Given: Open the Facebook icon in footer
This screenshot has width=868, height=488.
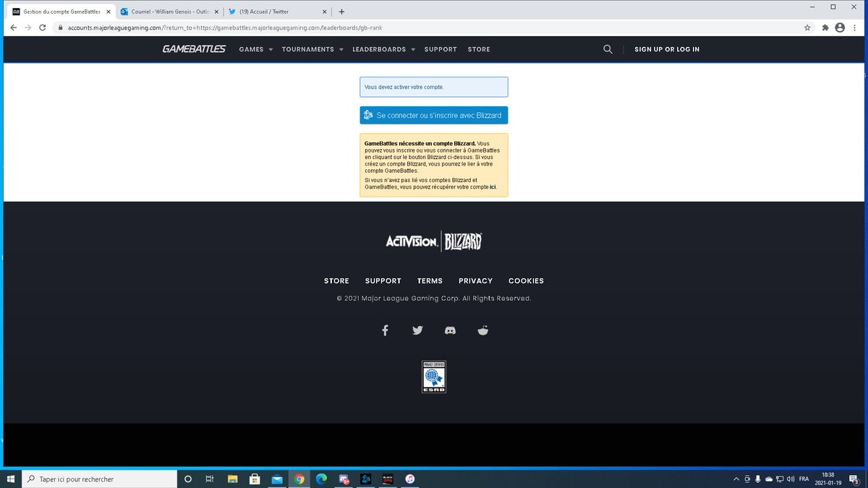Looking at the screenshot, I should click(x=385, y=330).
